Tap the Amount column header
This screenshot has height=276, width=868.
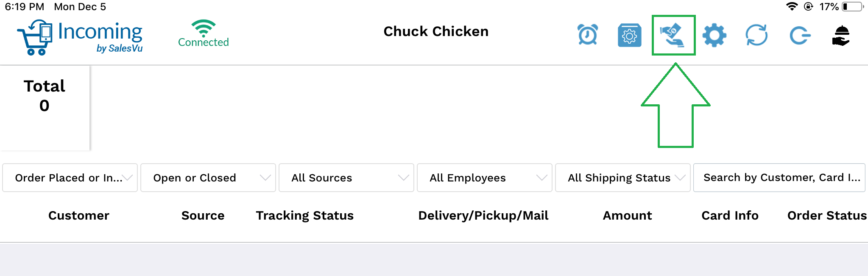click(628, 215)
